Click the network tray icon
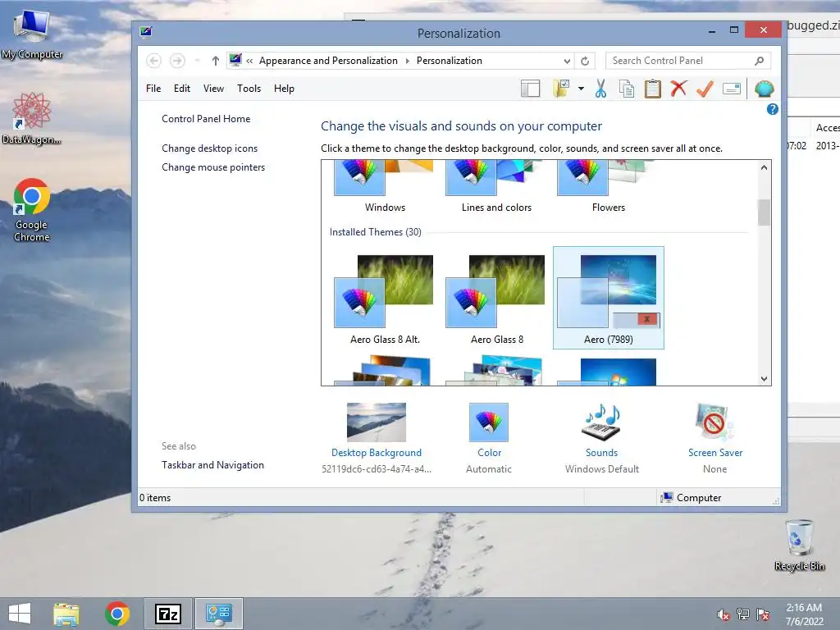The width and height of the screenshot is (840, 630). pyautogui.click(x=743, y=614)
